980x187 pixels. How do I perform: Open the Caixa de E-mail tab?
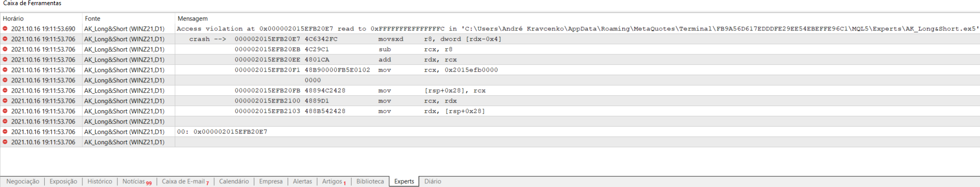coord(185,181)
